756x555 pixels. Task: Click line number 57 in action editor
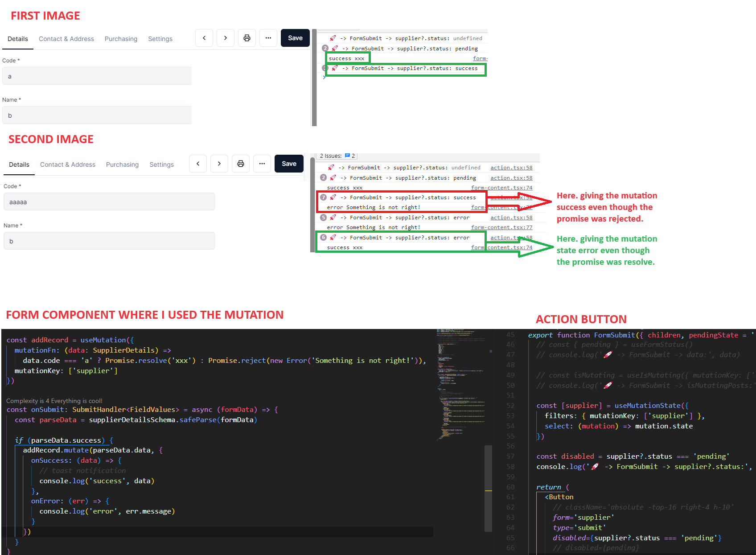tap(510, 456)
